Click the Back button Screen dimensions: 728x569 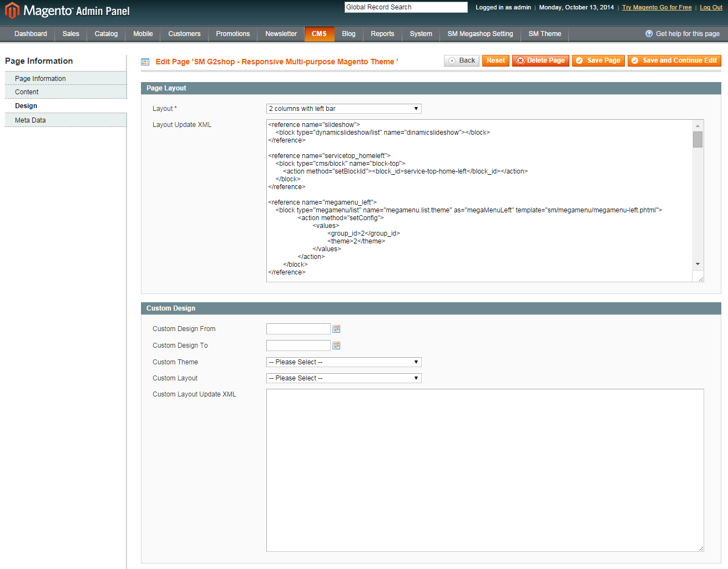462,60
